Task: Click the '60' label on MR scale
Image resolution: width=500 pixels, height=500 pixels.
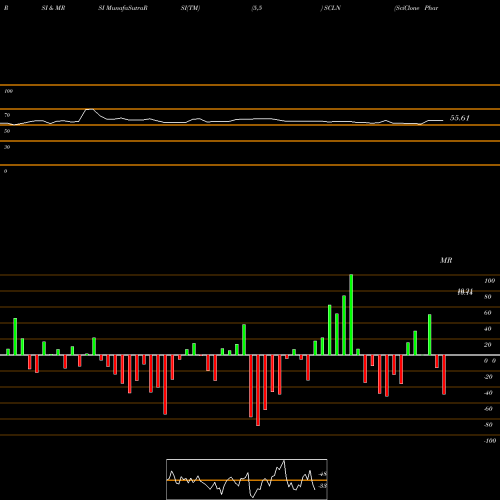Action: (488, 313)
